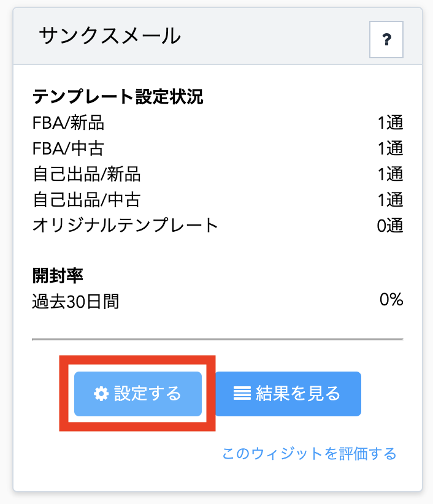The width and height of the screenshot is (433, 504).
Task: Click the テンプレート設定状況 heading
Action: point(118,96)
